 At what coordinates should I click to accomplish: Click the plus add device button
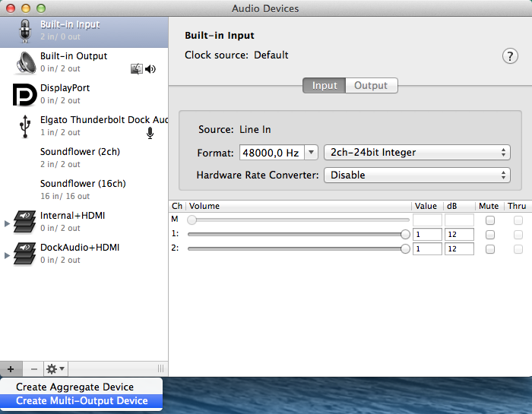point(11,369)
